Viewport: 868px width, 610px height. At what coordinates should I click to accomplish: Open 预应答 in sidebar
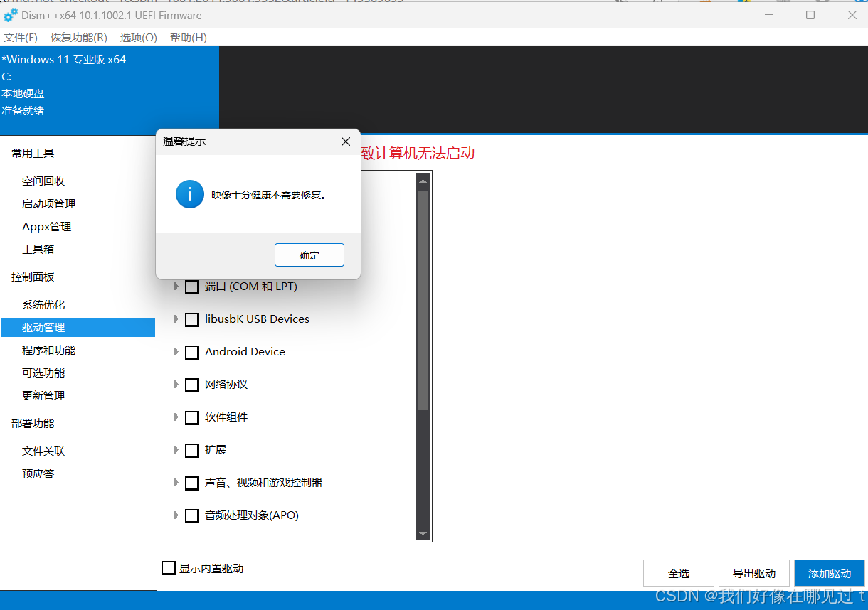pos(38,474)
